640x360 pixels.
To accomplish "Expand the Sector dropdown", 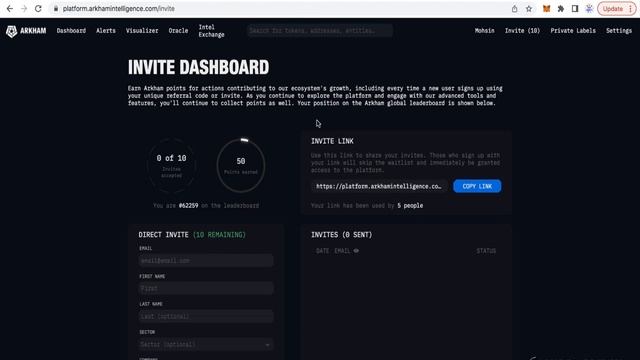I will click(x=206, y=344).
